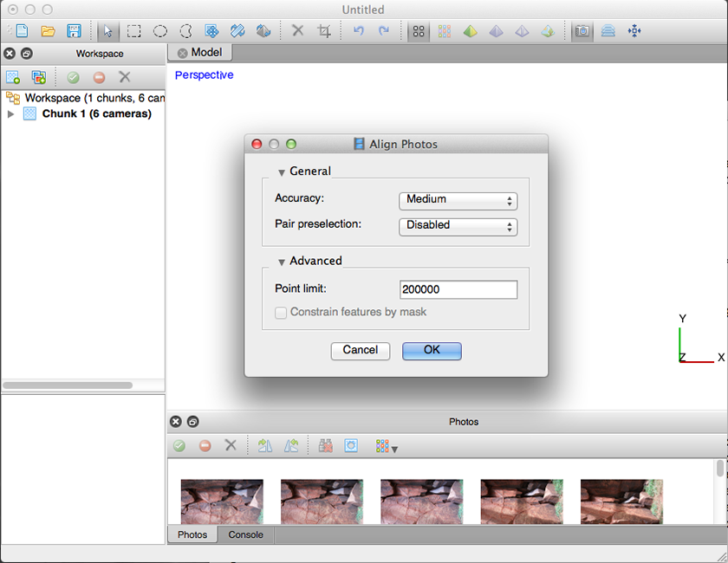Toggle the Point cloud view icon
The height and width of the screenshot is (563, 728).
(x=419, y=31)
